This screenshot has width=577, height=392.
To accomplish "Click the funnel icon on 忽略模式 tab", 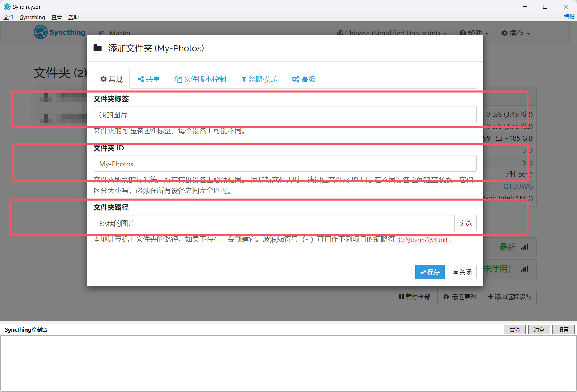I will (244, 79).
